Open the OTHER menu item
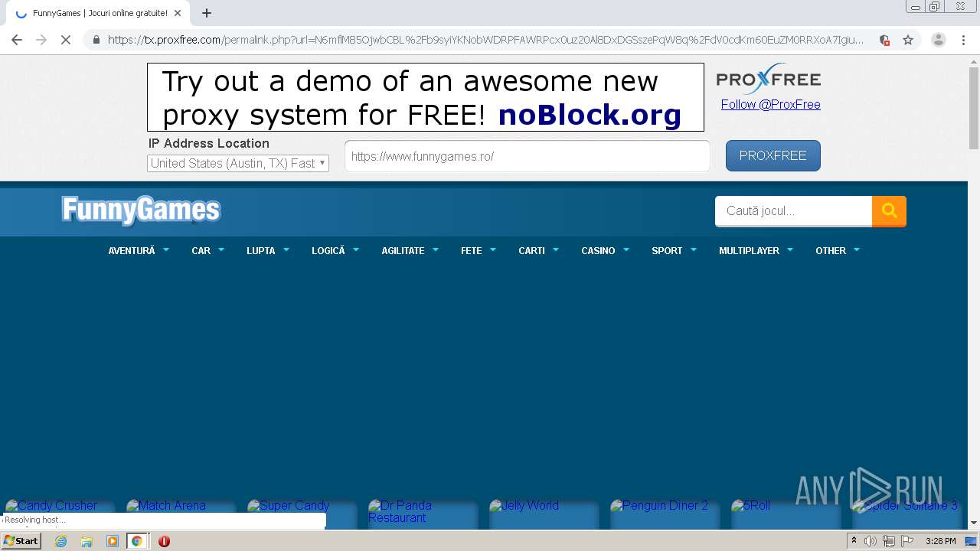The height and width of the screenshot is (551, 980). pos(838,250)
